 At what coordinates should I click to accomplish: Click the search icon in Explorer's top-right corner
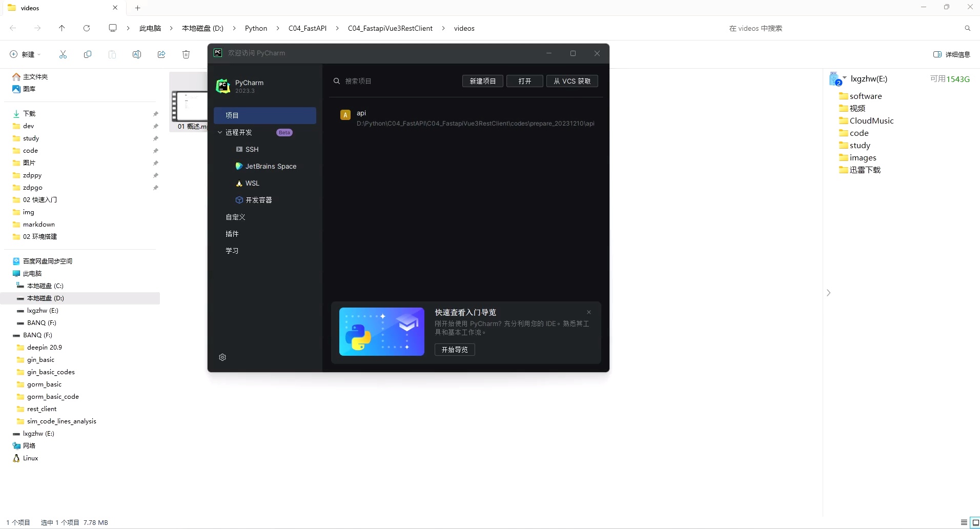point(967,28)
